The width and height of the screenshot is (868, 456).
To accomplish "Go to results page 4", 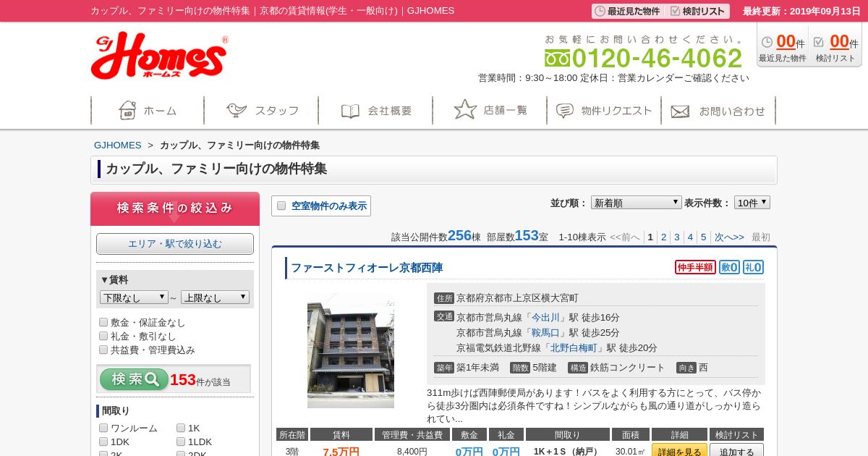I will [690, 237].
